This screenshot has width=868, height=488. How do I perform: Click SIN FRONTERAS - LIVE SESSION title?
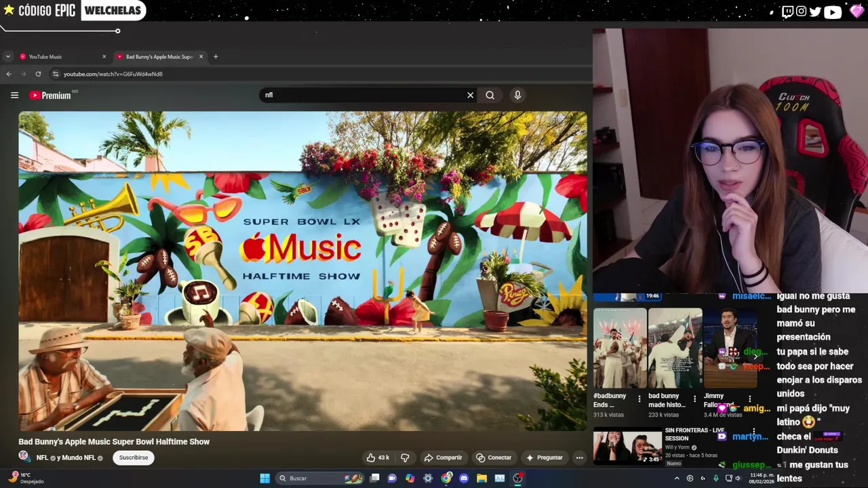tap(694, 434)
